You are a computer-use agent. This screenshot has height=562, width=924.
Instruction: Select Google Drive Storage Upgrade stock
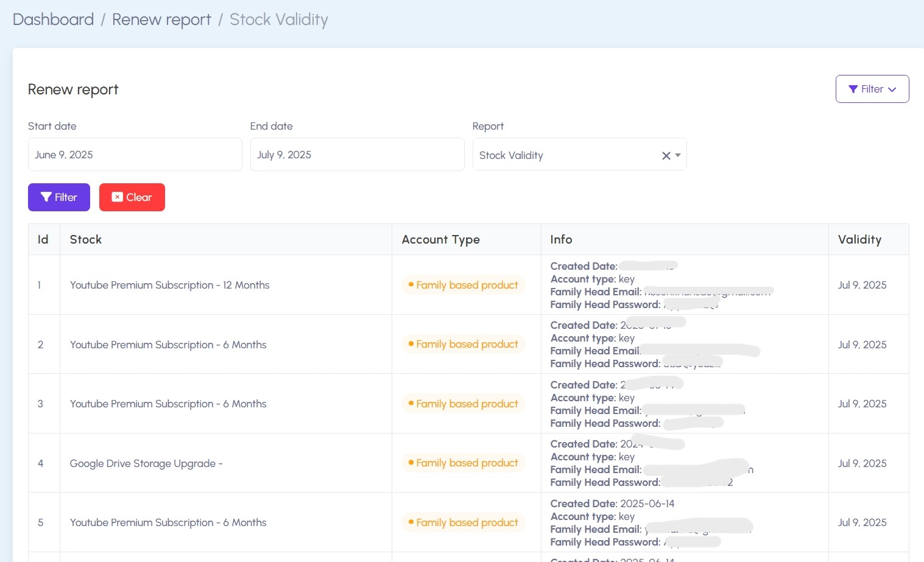[146, 463]
